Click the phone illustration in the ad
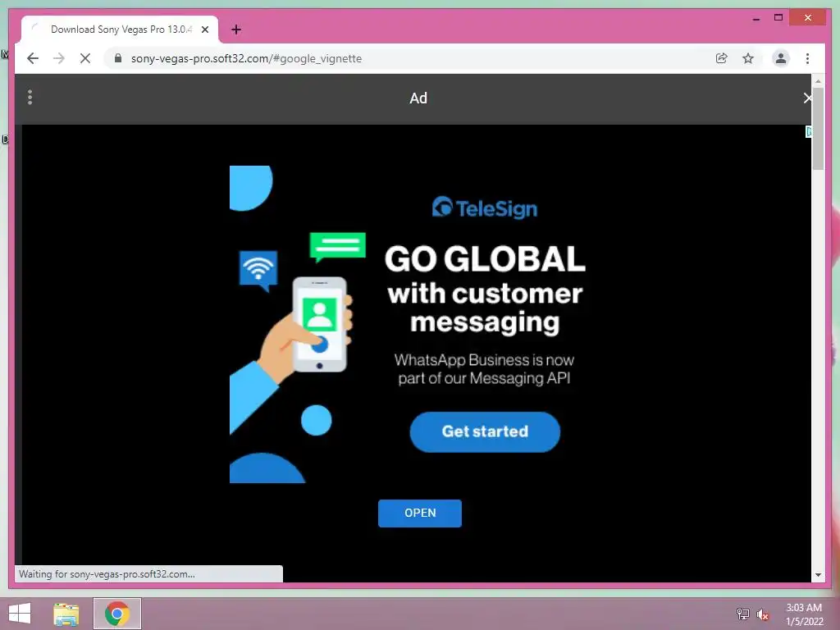This screenshot has height=630, width=840. point(319,324)
